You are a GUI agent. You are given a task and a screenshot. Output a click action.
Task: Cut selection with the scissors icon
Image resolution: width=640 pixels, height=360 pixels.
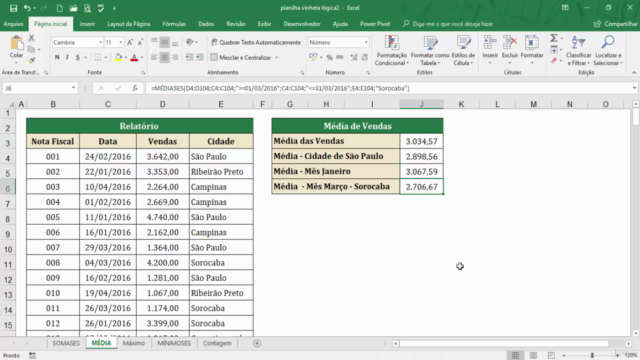(x=31, y=38)
